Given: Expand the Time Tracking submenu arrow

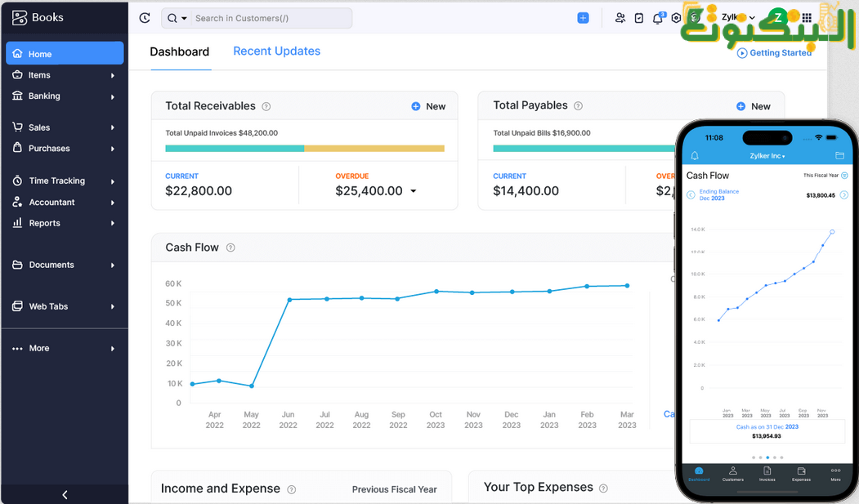Looking at the screenshot, I should click(112, 181).
